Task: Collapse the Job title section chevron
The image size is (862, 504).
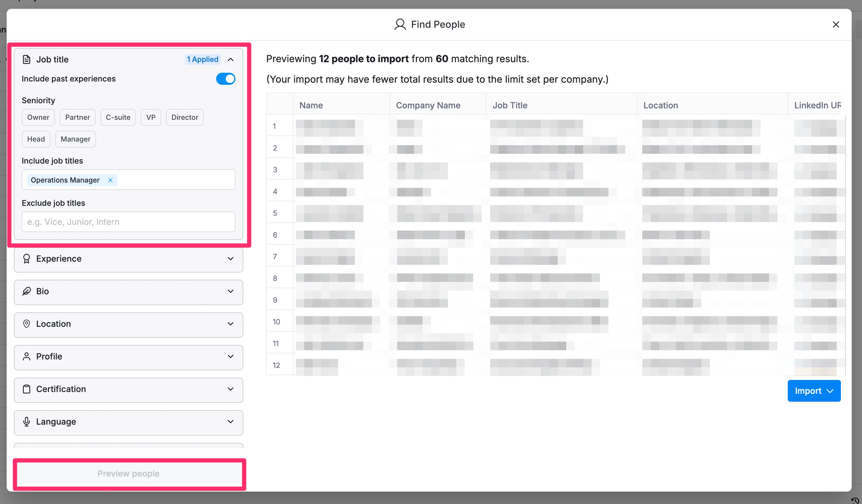Action: tap(231, 59)
